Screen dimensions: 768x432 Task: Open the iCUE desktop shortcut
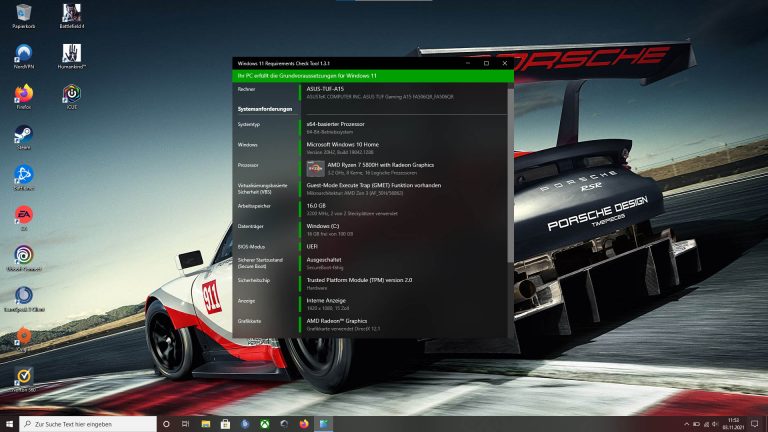[x=71, y=93]
